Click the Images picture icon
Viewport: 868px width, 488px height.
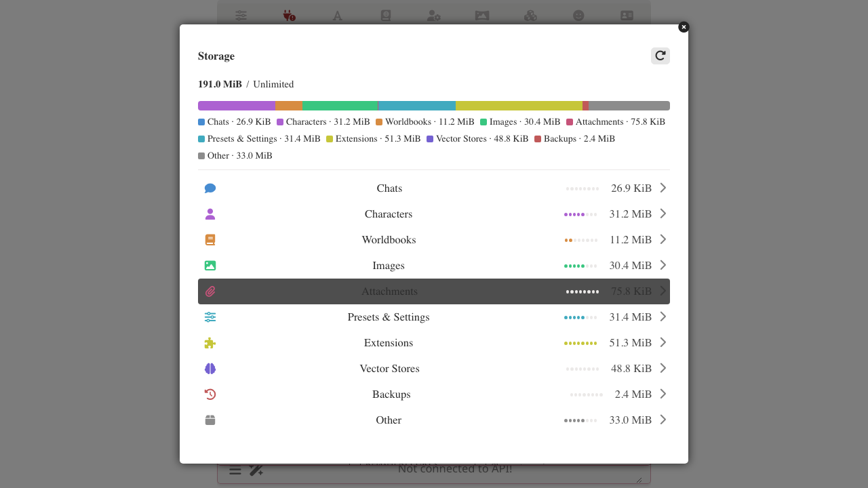tap(210, 266)
